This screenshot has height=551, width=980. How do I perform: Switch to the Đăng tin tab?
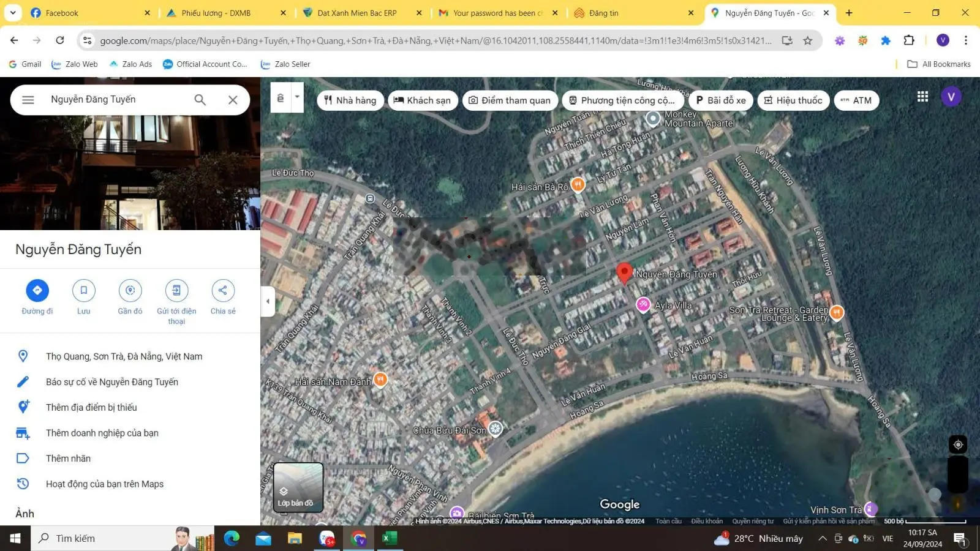[x=633, y=13]
